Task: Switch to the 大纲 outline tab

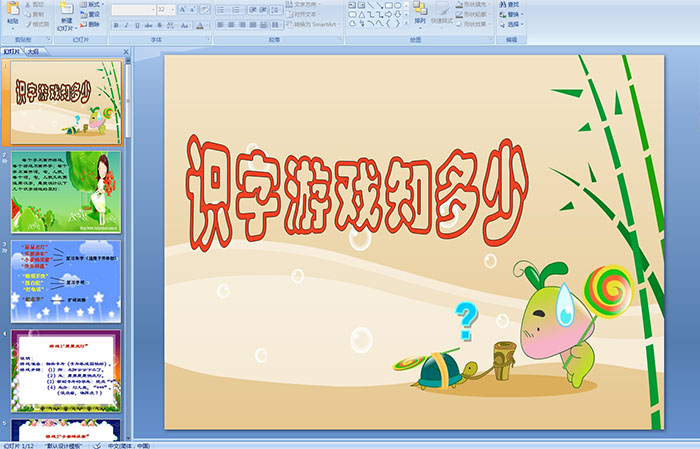Action: coord(34,51)
